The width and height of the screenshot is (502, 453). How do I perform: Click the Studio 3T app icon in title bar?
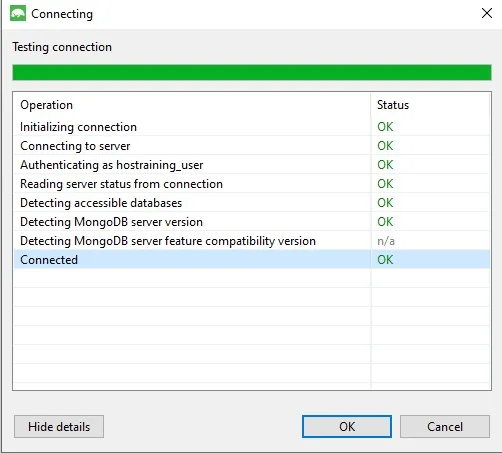pyautogui.click(x=18, y=13)
